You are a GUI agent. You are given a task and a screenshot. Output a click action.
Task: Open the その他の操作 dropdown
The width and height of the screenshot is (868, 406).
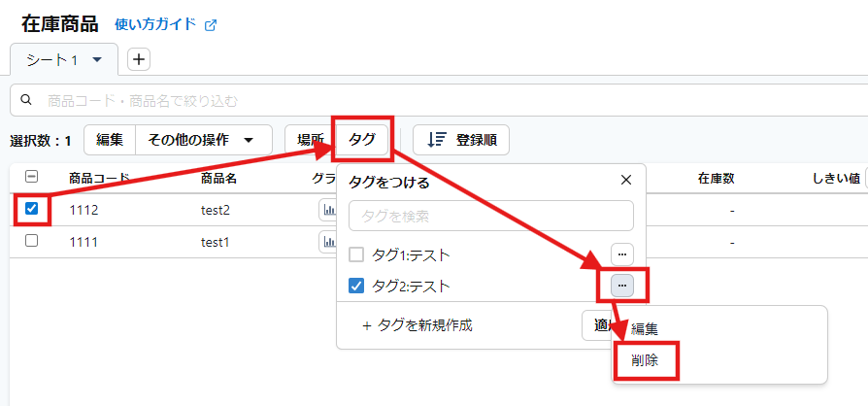click(x=202, y=140)
